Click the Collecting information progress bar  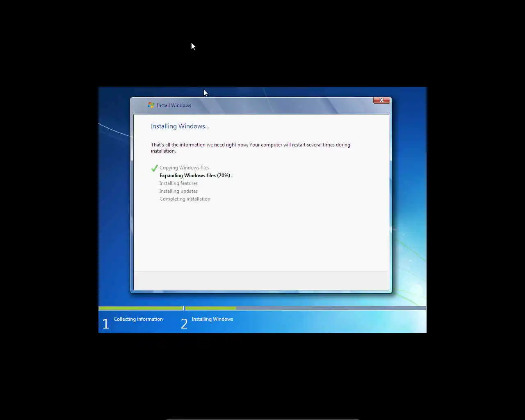coord(141,308)
